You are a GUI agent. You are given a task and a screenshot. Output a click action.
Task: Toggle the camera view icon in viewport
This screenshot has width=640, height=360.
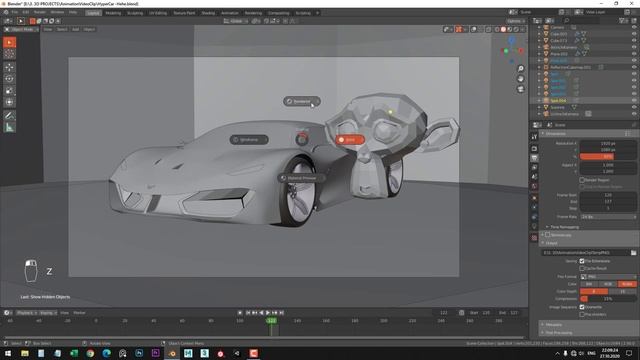tap(521, 89)
